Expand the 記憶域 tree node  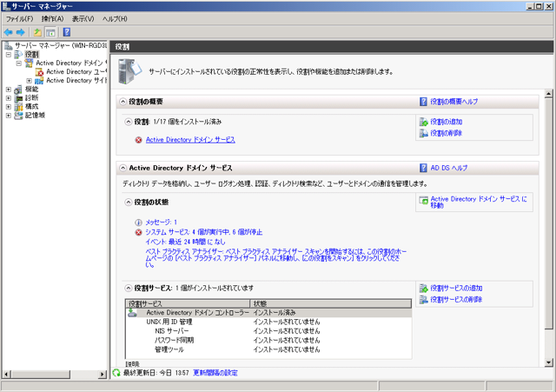(9, 116)
